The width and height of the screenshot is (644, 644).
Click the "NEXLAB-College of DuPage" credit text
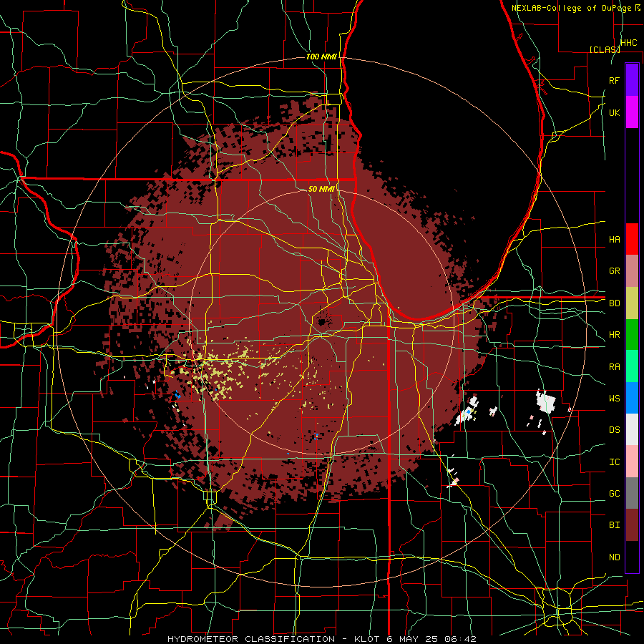571,8
